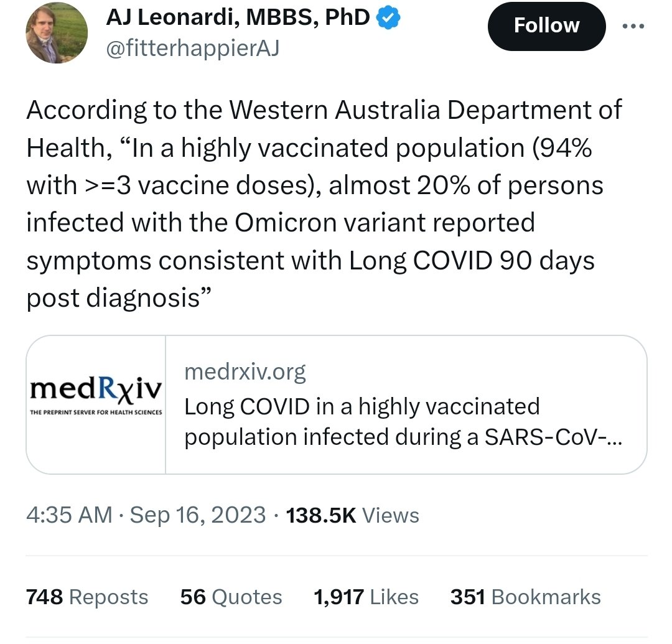Open the @fitterhappierAJ handle

coord(192,48)
